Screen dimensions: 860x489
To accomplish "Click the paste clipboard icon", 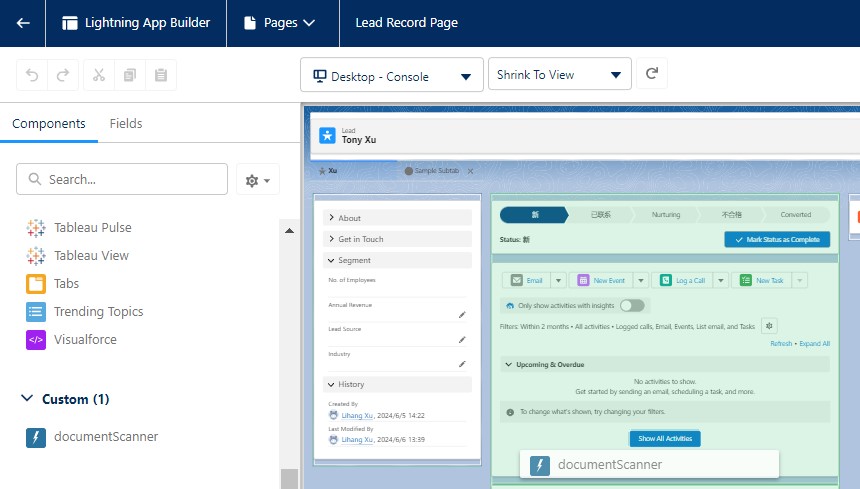I will pos(160,75).
